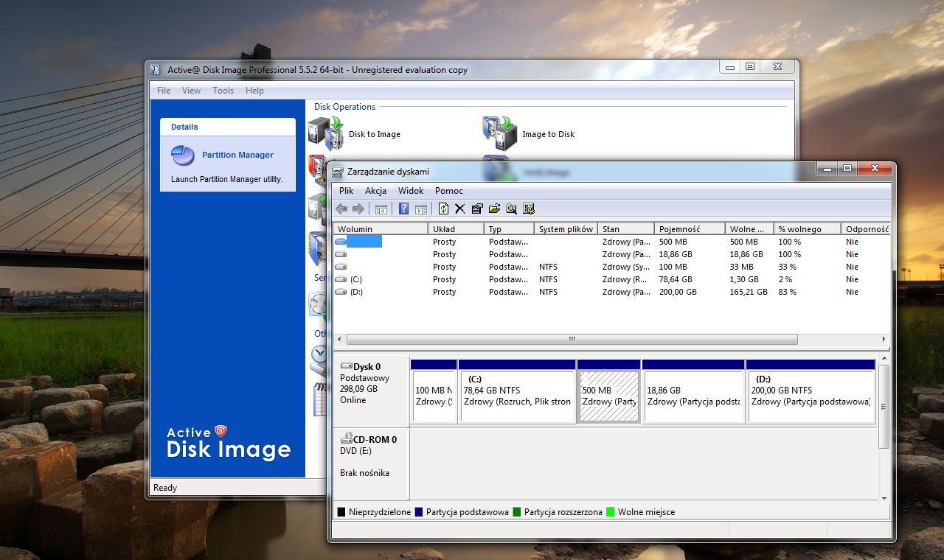Sort by the System plików column header

coord(566,229)
